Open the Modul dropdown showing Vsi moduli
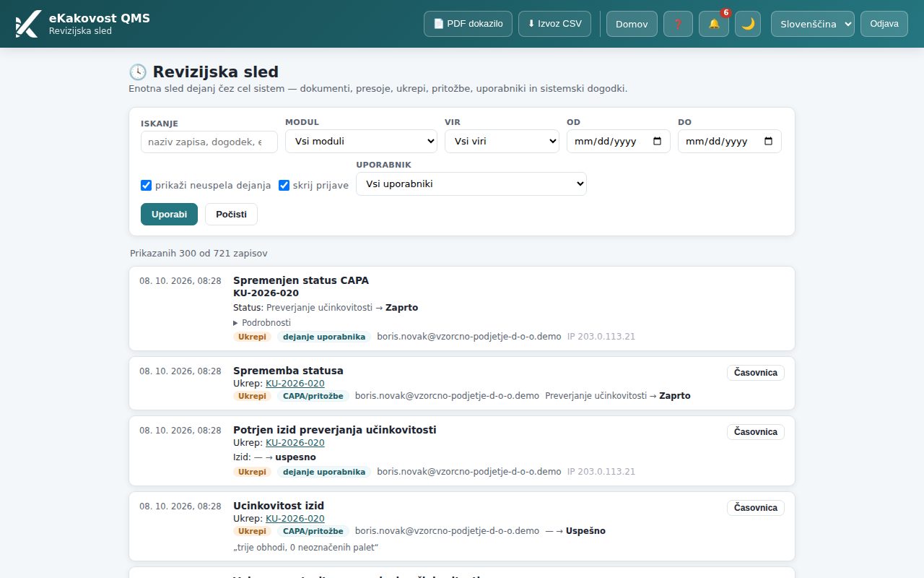The height and width of the screenshot is (578, 924). 361,142
